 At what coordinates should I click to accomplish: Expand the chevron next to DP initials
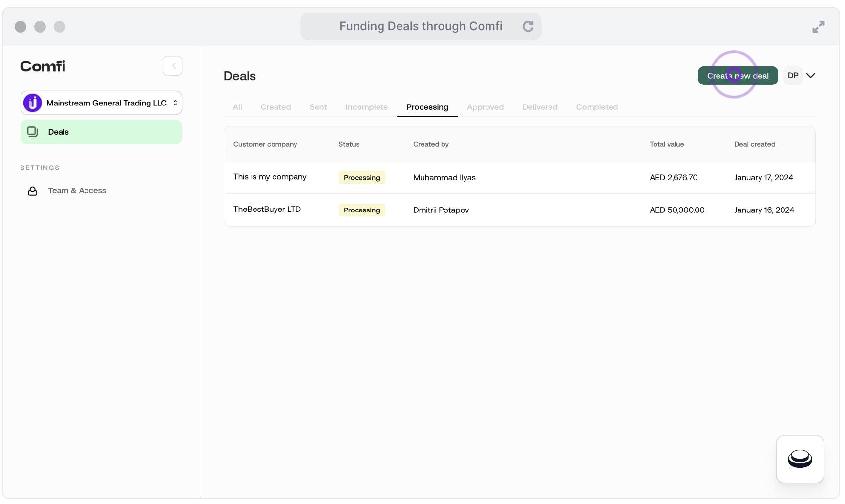[812, 76]
